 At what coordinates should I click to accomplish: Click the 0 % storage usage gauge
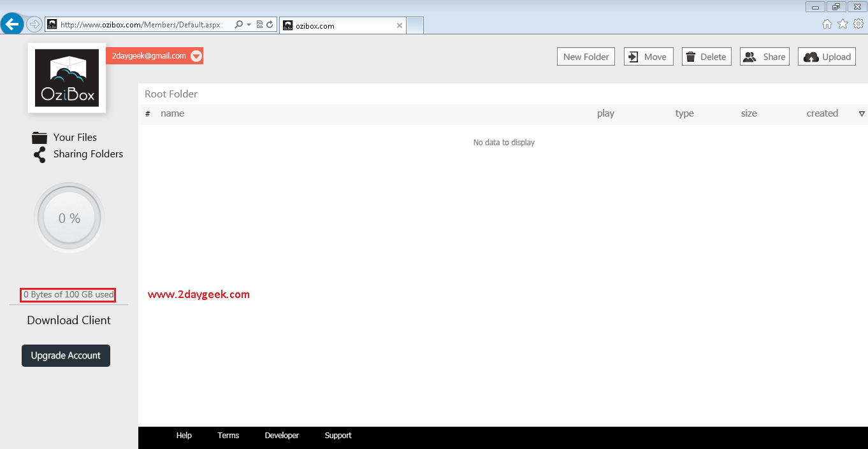(x=69, y=218)
